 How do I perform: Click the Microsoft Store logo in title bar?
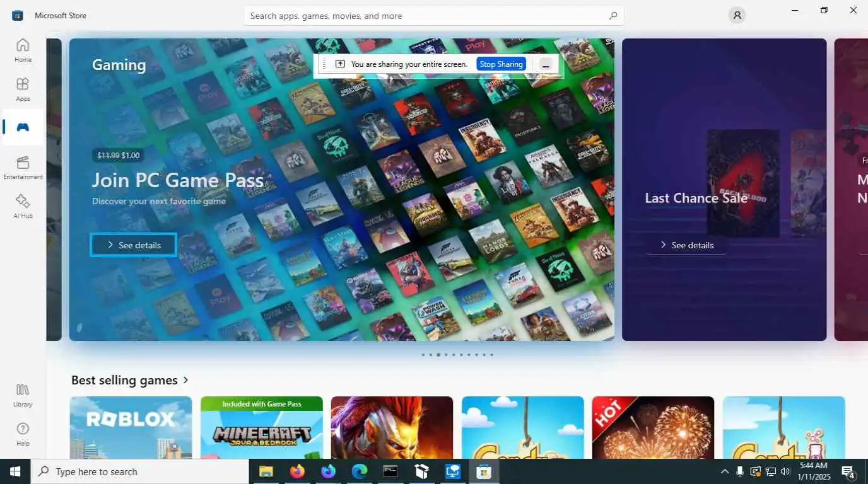[x=18, y=15]
